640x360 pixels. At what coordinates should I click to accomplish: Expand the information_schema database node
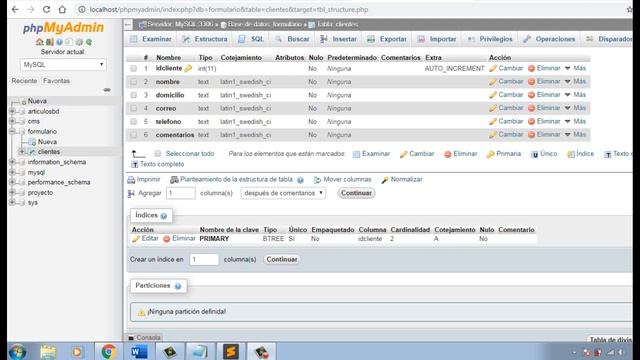(x=12, y=162)
